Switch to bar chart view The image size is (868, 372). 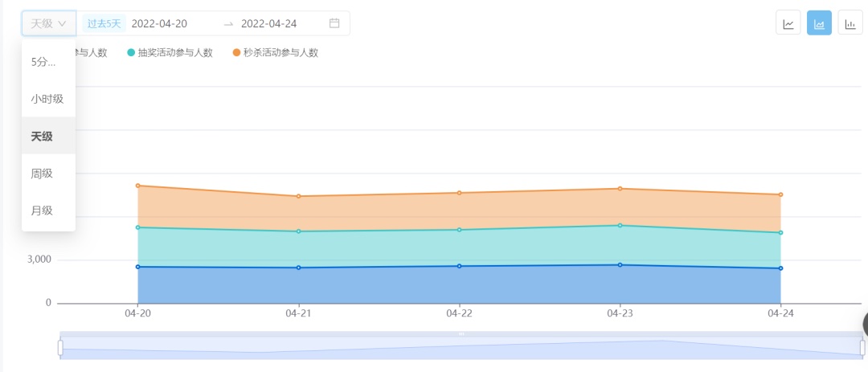coord(850,23)
